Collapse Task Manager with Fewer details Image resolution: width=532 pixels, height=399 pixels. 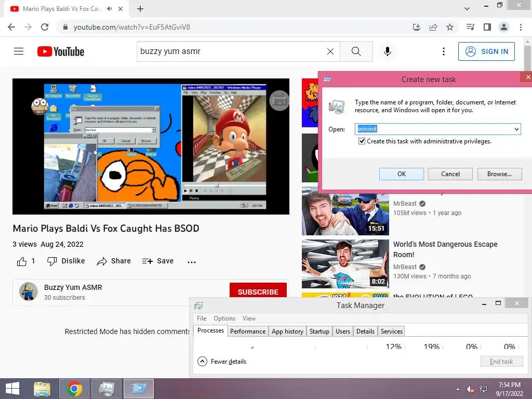222,362
